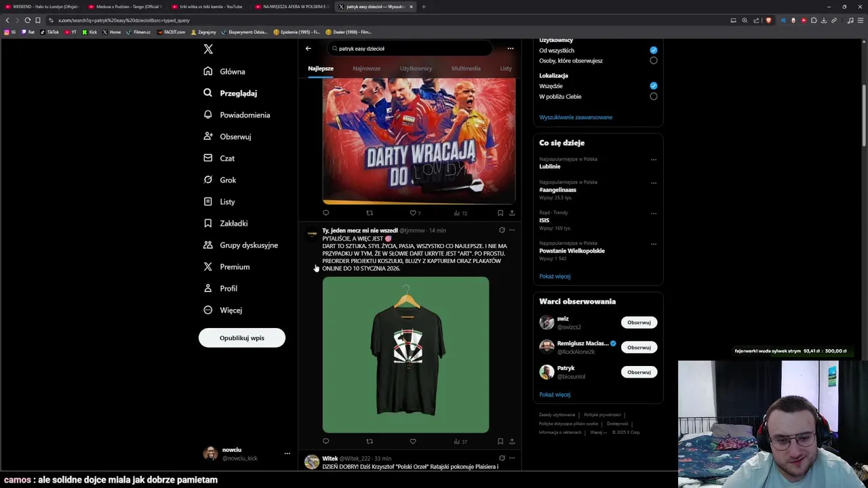Open Grok icon on tjmmnw post
This screenshot has height=488, width=868.
[x=502, y=230]
